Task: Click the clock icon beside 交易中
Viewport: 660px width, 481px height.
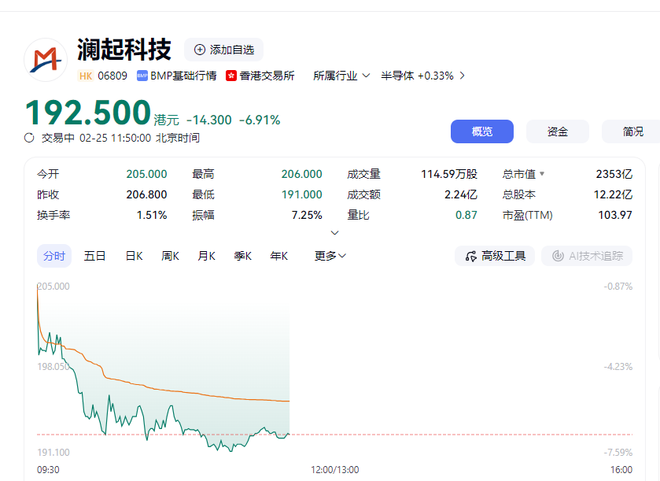Action: coord(30,138)
